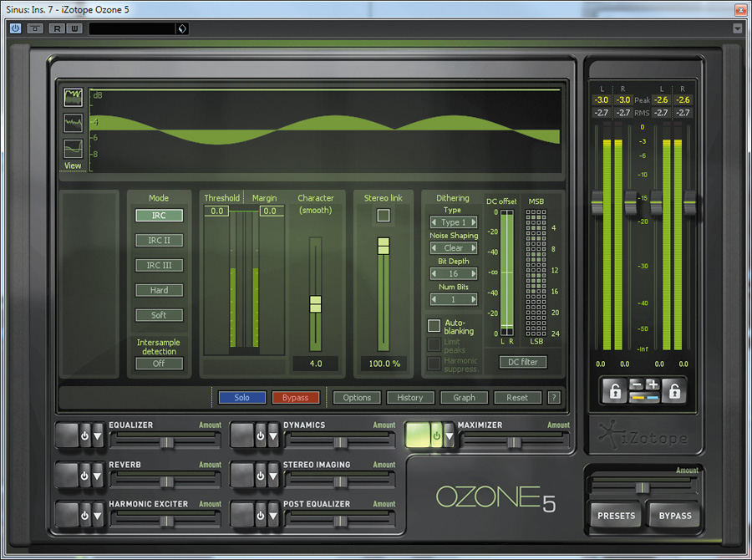The image size is (752, 560).
Task: Open Dynamics module preset arrow
Action: coord(273,435)
